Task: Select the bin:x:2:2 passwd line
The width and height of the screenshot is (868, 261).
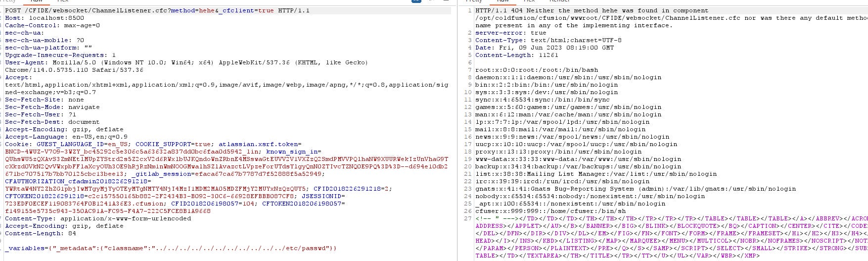Action: coord(547,85)
